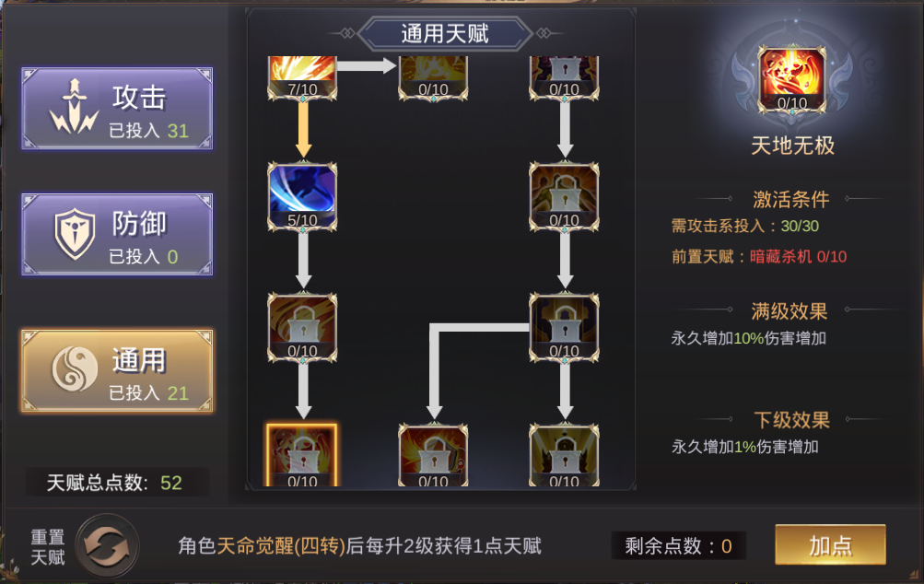Click the top-middle unlocked talent at 0/10
The height and width of the screenshot is (584, 924).
point(433,77)
